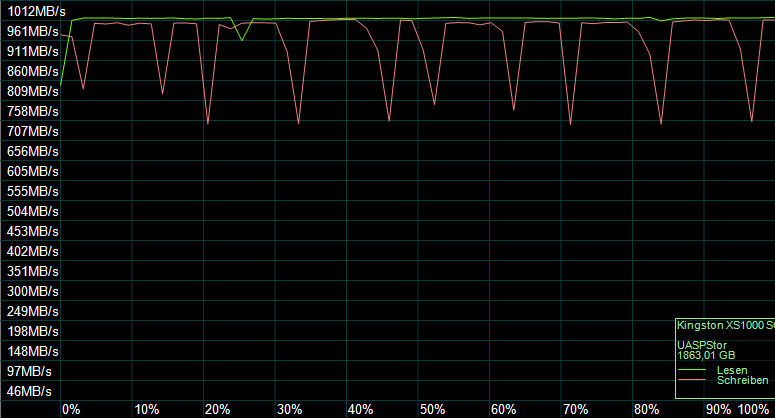Click the green Lesen legend line
The height and width of the screenshot is (418, 775).
[691, 370]
